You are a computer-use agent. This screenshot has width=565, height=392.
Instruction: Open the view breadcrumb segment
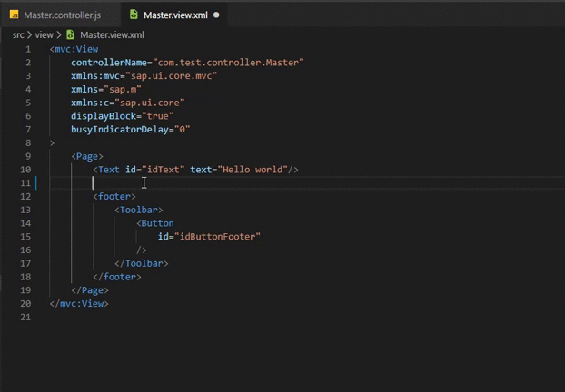point(44,34)
